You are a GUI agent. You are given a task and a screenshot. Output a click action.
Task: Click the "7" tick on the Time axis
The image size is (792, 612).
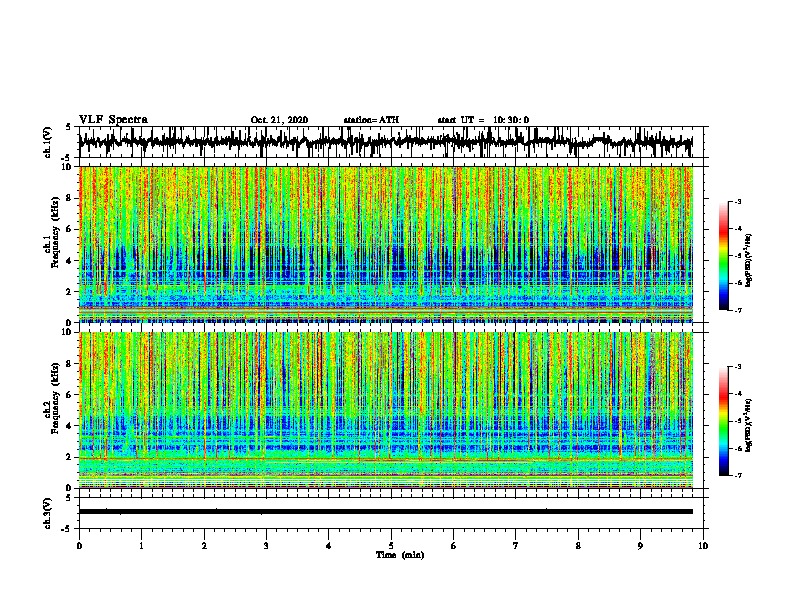[516, 546]
